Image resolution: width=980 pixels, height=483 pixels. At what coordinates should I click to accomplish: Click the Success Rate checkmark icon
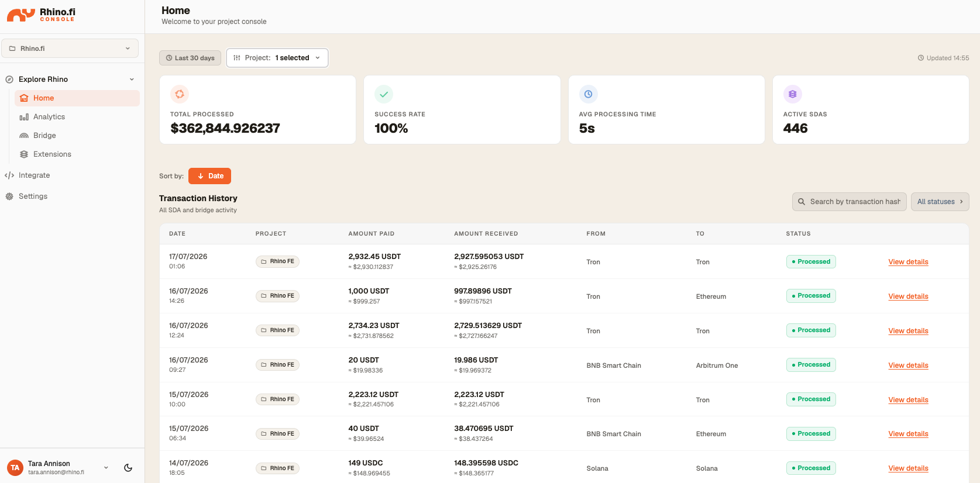click(x=384, y=94)
